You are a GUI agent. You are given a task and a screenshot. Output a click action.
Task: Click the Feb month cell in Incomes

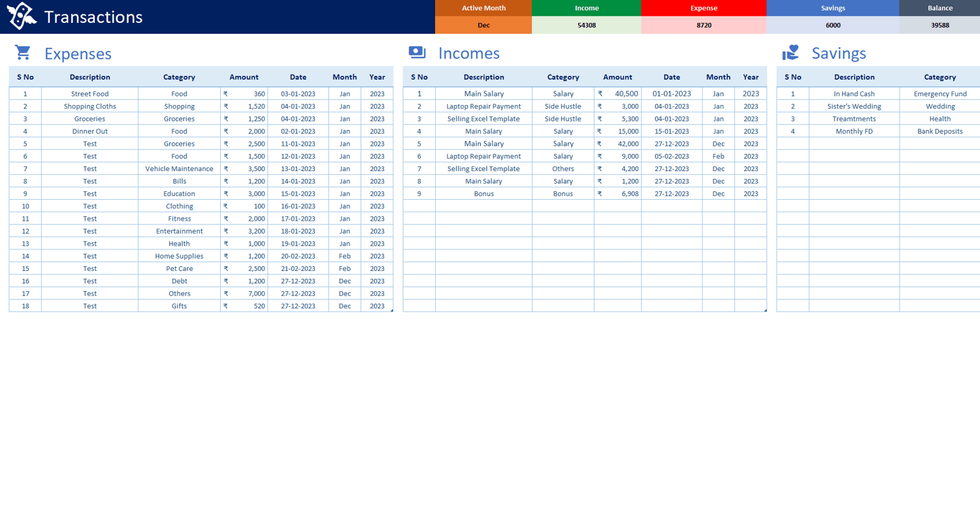point(718,156)
